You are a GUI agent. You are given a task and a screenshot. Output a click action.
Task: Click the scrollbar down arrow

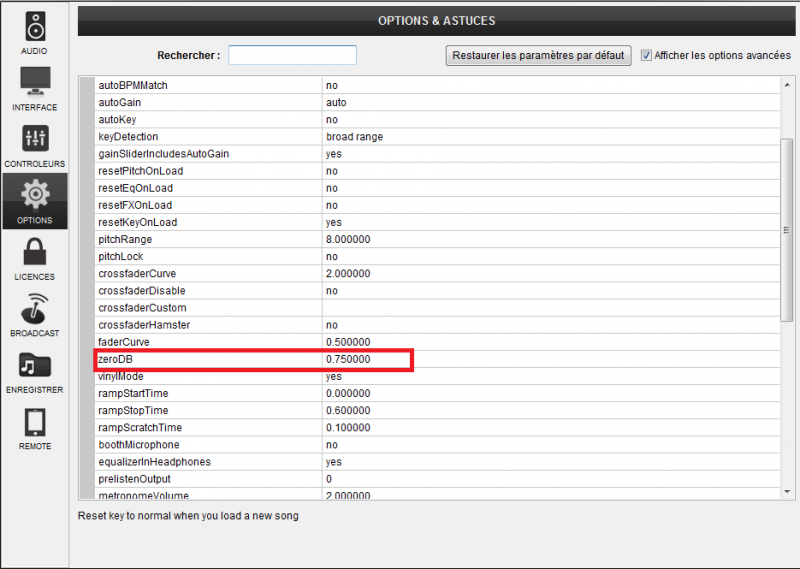787,492
